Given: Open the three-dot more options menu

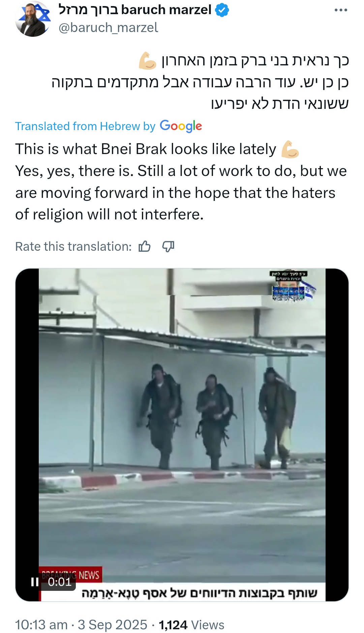Looking at the screenshot, I should click(x=341, y=10).
